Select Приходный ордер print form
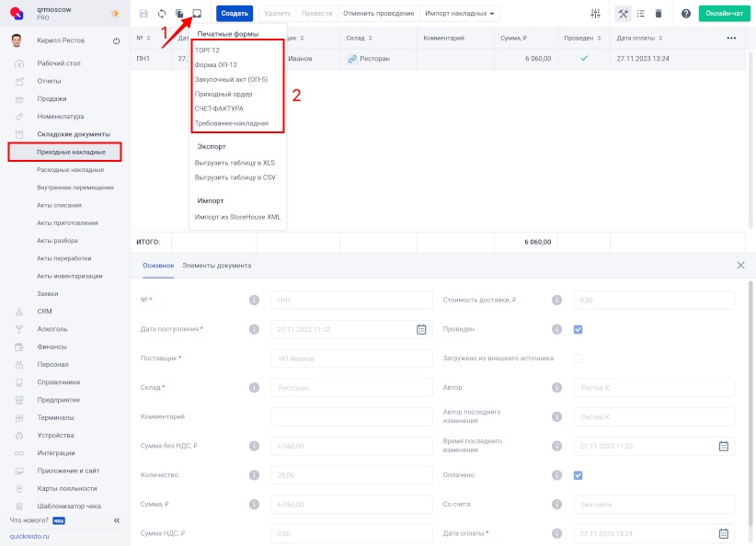The height and width of the screenshot is (546, 756). 223,94
